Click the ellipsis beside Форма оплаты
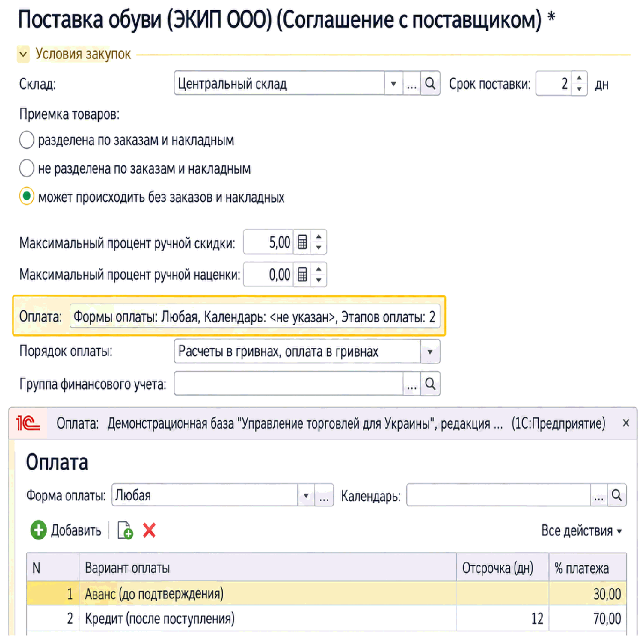 point(324,495)
